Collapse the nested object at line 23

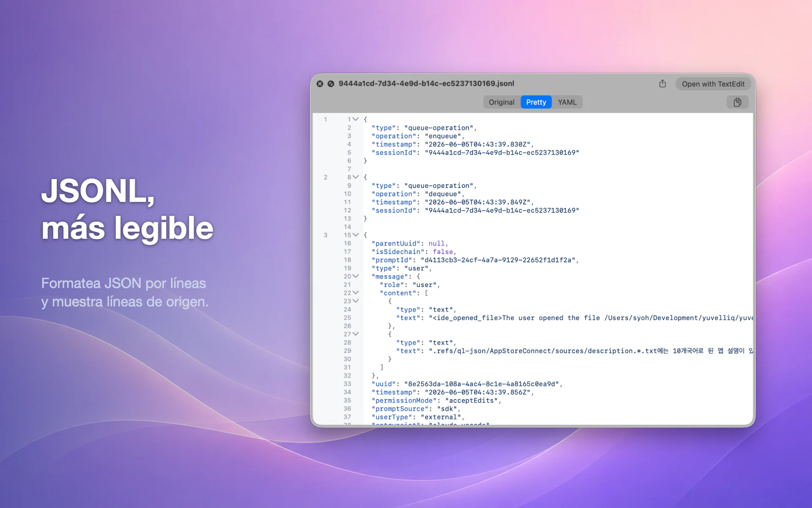[x=356, y=301]
